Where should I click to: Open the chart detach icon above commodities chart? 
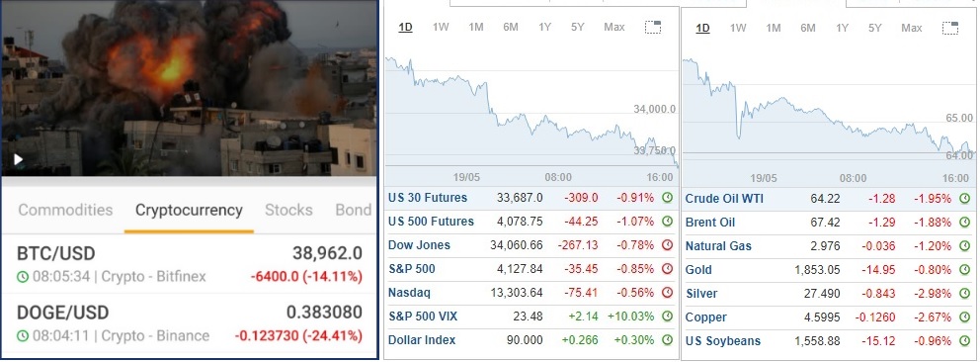pyautogui.click(x=950, y=28)
